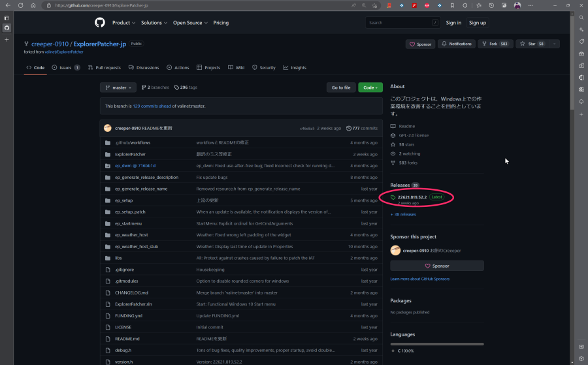Click the wide Sponsor button in sidebar

(437, 266)
